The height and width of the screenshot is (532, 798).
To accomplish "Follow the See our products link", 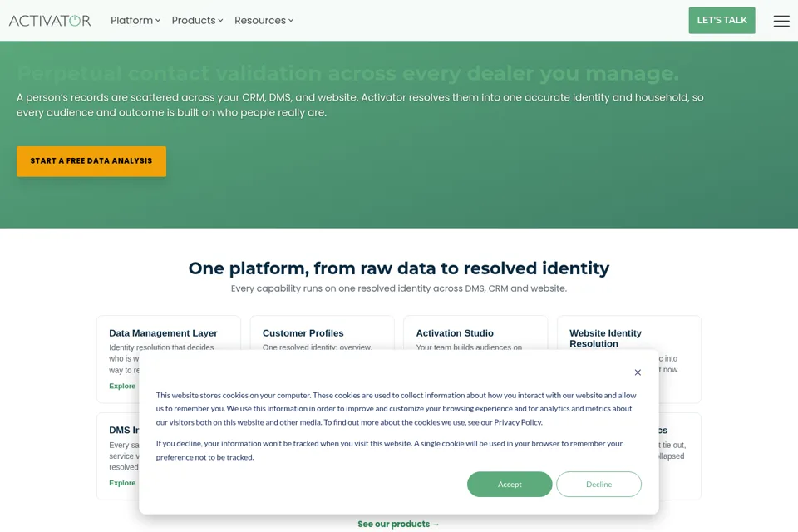I will pos(398,524).
